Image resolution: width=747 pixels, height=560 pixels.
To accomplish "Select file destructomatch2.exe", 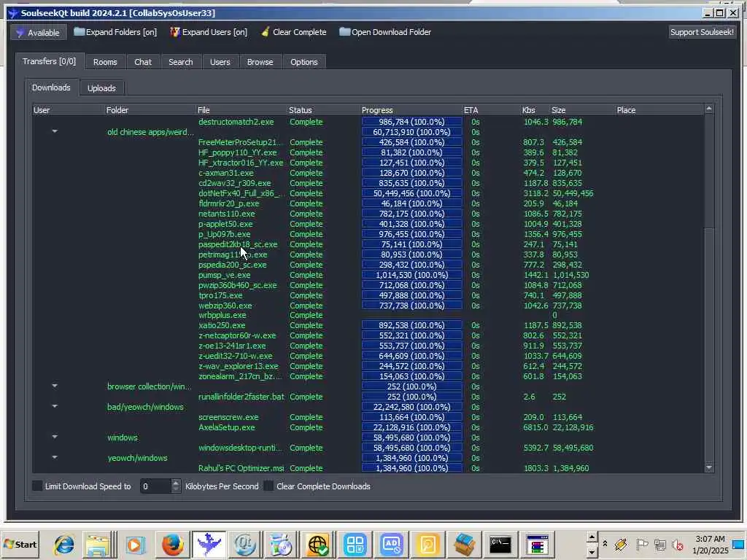I will pos(236,122).
